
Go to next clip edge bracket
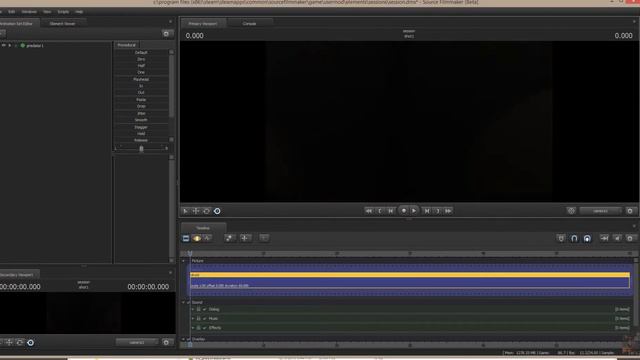[438, 211]
